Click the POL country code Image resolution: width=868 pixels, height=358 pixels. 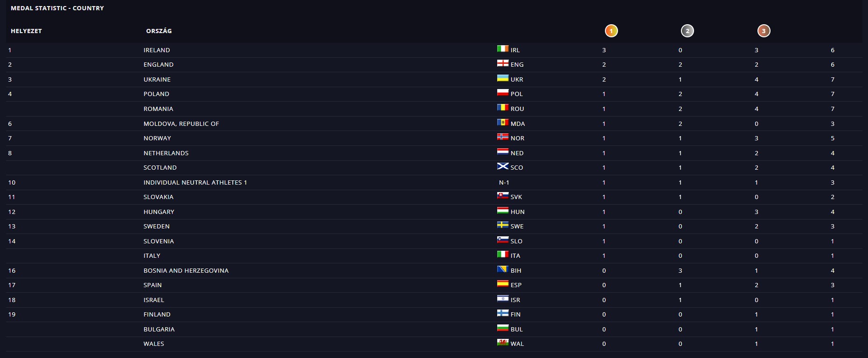[x=516, y=94]
